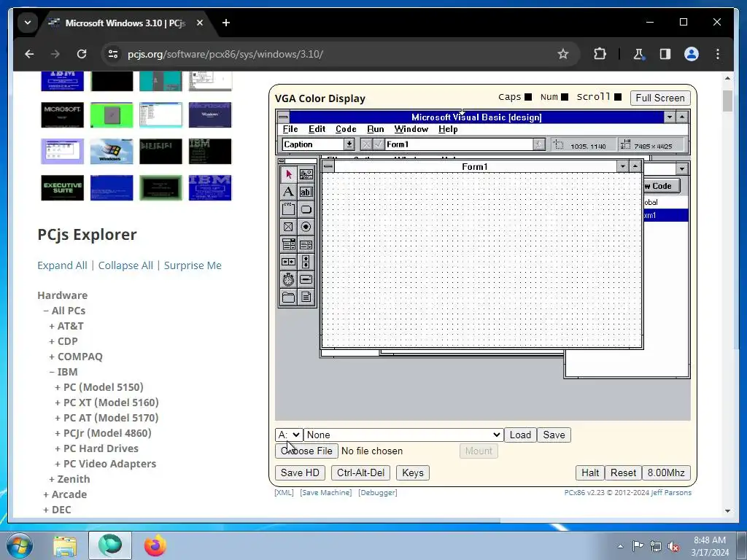Image resolution: width=747 pixels, height=560 pixels.
Task: Show hidden system tray icons
Action: pyautogui.click(x=620, y=546)
